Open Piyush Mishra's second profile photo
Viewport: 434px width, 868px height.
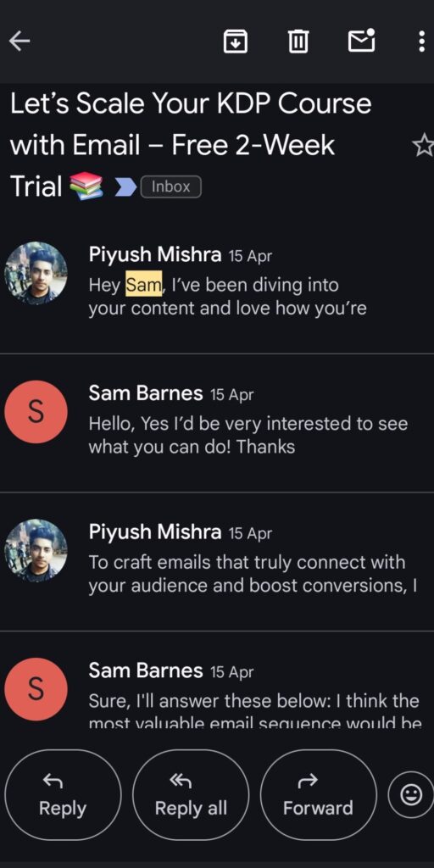pos(36,551)
